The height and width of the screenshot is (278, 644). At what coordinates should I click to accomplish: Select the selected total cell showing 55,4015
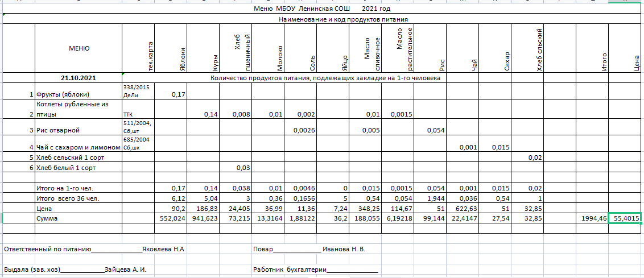click(x=626, y=218)
